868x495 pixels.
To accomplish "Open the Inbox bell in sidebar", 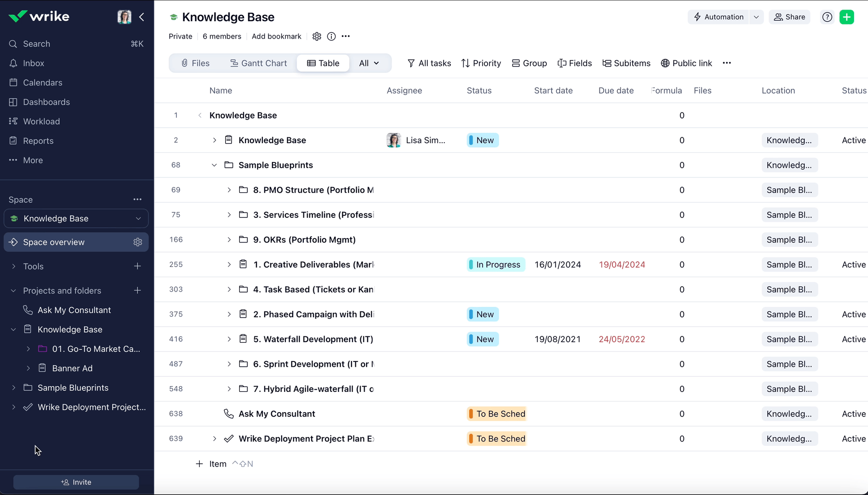I will coord(13,63).
